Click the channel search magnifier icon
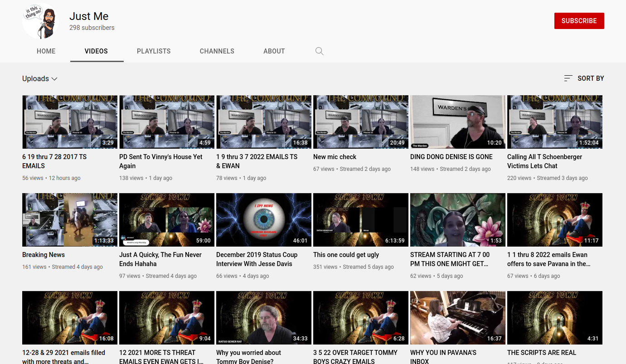Screen dimensions: 626x364 [x=320, y=51]
